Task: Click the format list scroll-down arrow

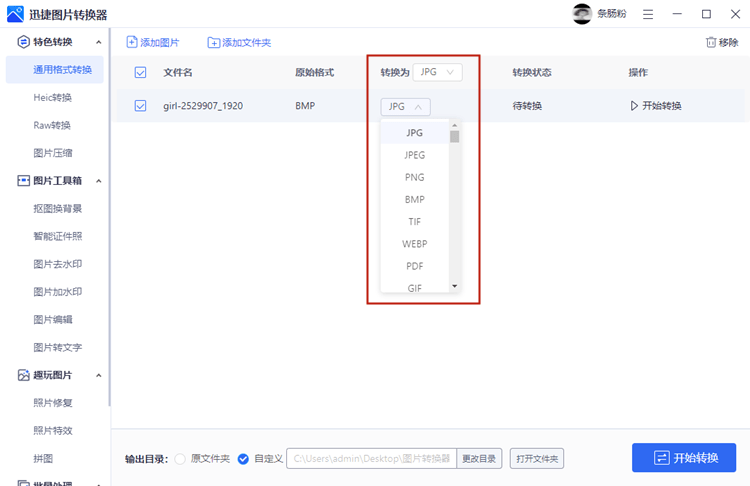Action: pos(454,286)
